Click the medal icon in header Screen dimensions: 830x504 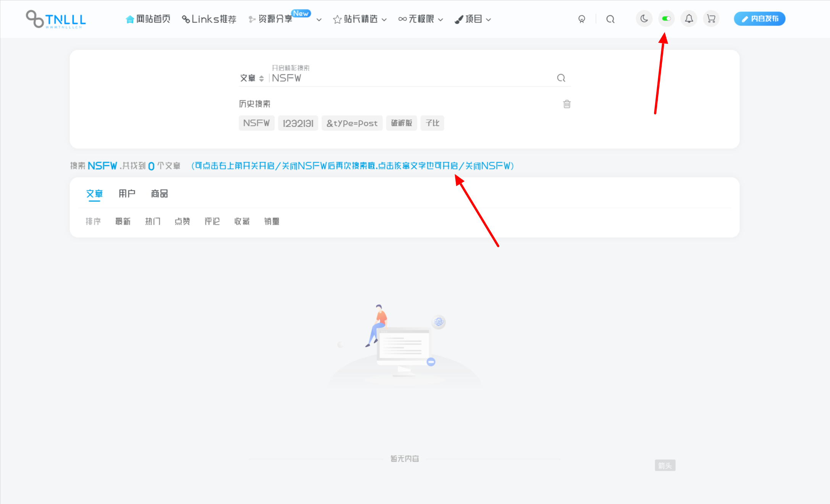click(x=581, y=19)
